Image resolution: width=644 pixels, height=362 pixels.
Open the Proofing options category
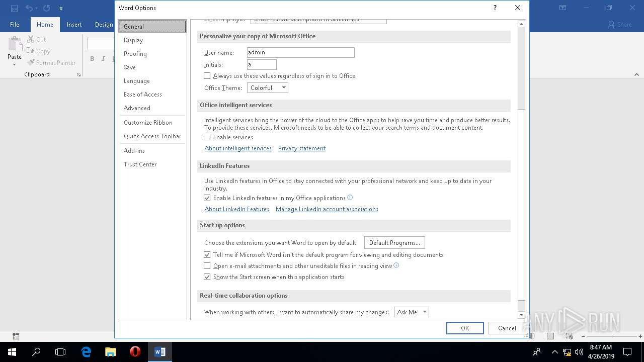point(152,54)
